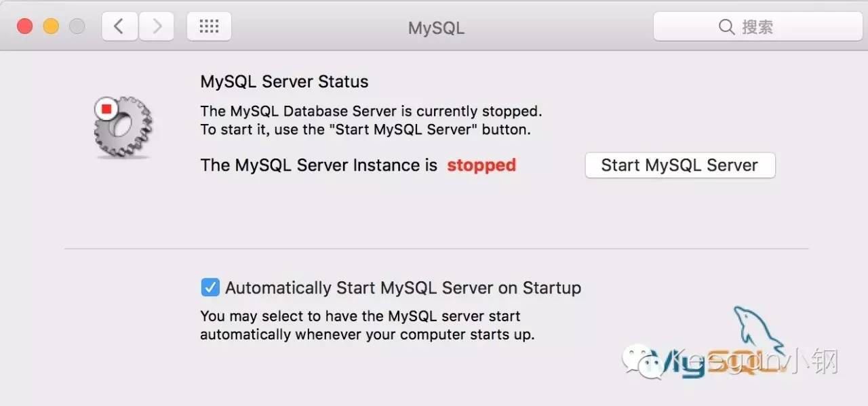Click the search magnifier icon
The height and width of the screenshot is (406, 868).
(x=726, y=27)
